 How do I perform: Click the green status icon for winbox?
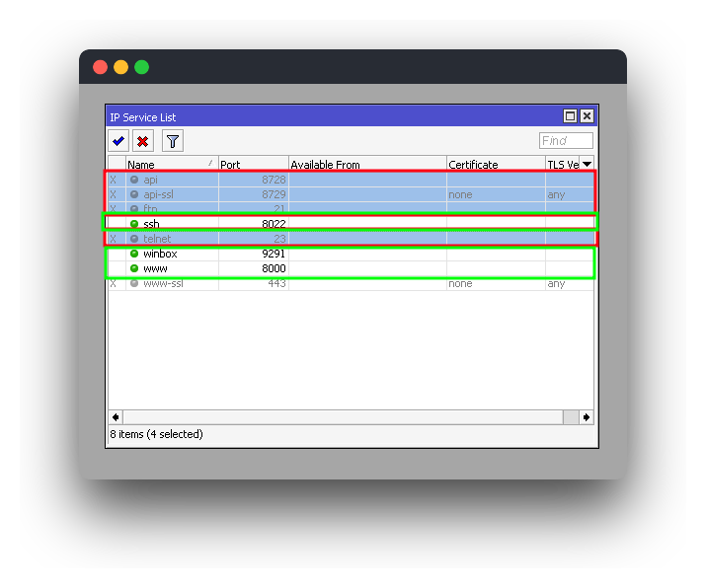click(134, 254)
